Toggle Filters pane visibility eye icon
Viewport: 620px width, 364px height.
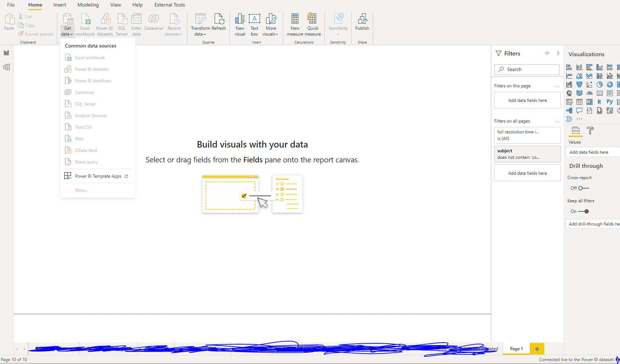coord(547,53)
